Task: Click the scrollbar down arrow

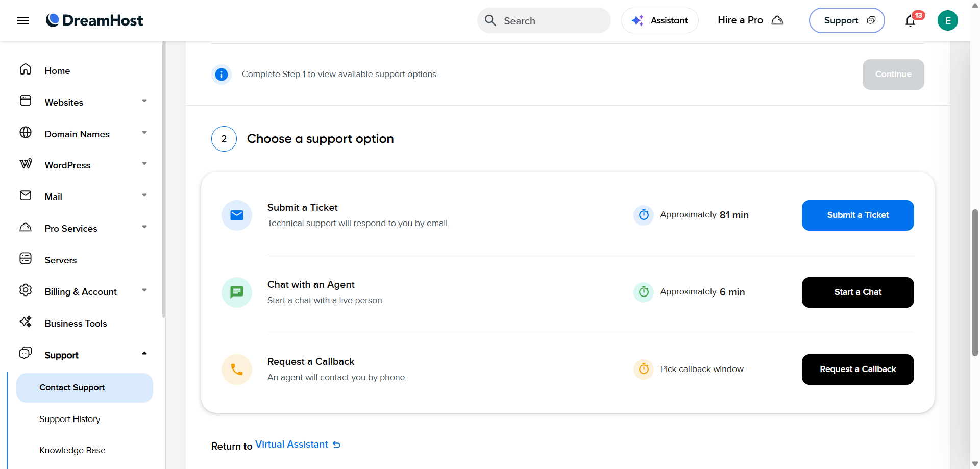Action: tap(975, 464)
